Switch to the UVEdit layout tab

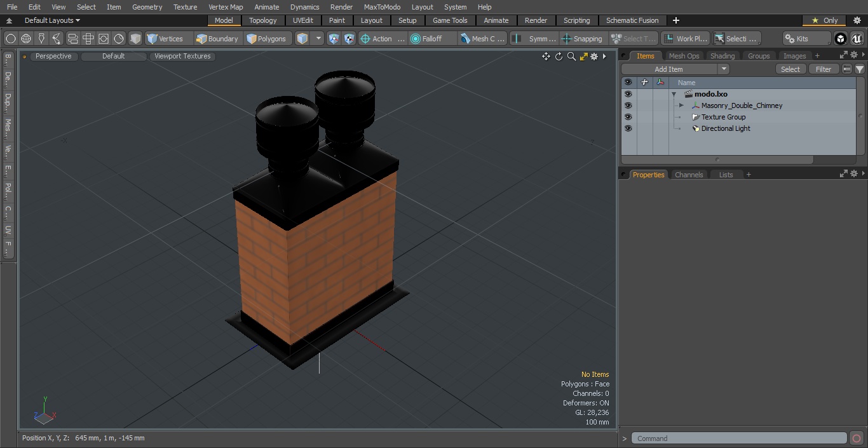pyautogui.click(x=303, y=20)
